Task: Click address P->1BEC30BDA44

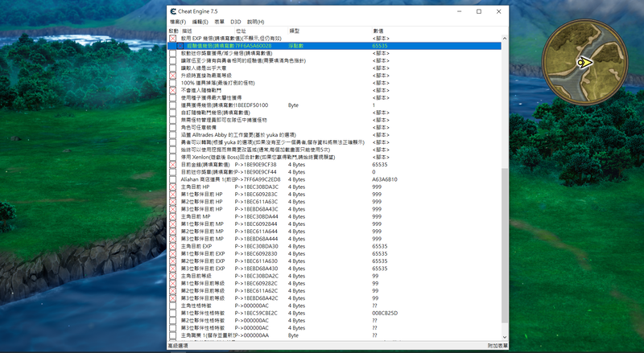Action: click(x=256, y=217)
